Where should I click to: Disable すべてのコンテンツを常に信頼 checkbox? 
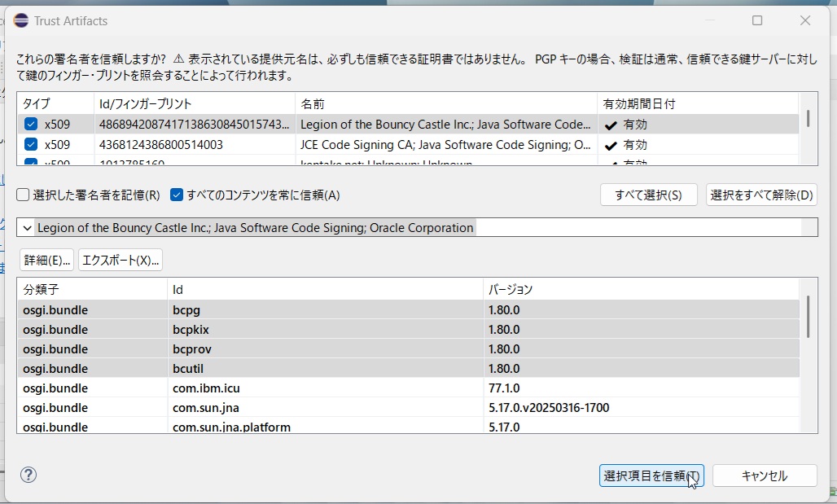point(177,195)
